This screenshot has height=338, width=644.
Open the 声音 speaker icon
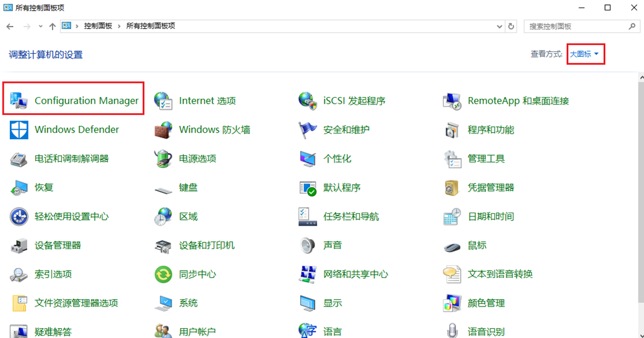point(308,245)
